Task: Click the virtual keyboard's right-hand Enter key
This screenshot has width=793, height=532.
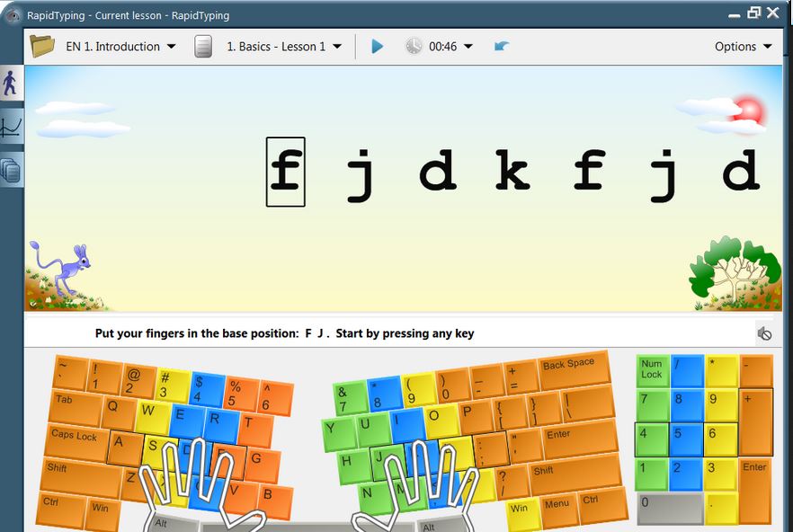Action: pyautogui.click(x=580, y=441)
